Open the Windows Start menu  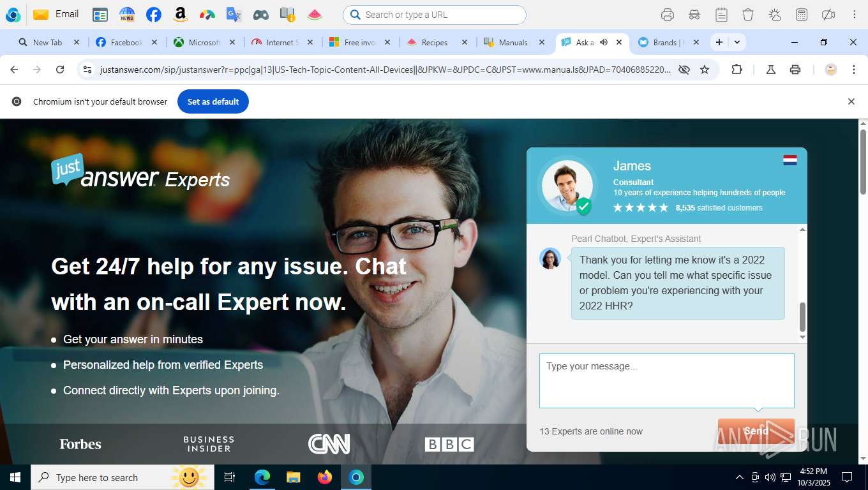pyautogui.click(x=15, y=477)
